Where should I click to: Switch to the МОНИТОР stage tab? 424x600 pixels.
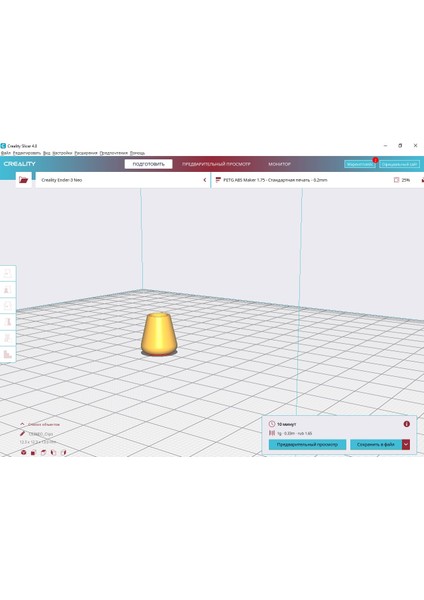tap(279, 164)
